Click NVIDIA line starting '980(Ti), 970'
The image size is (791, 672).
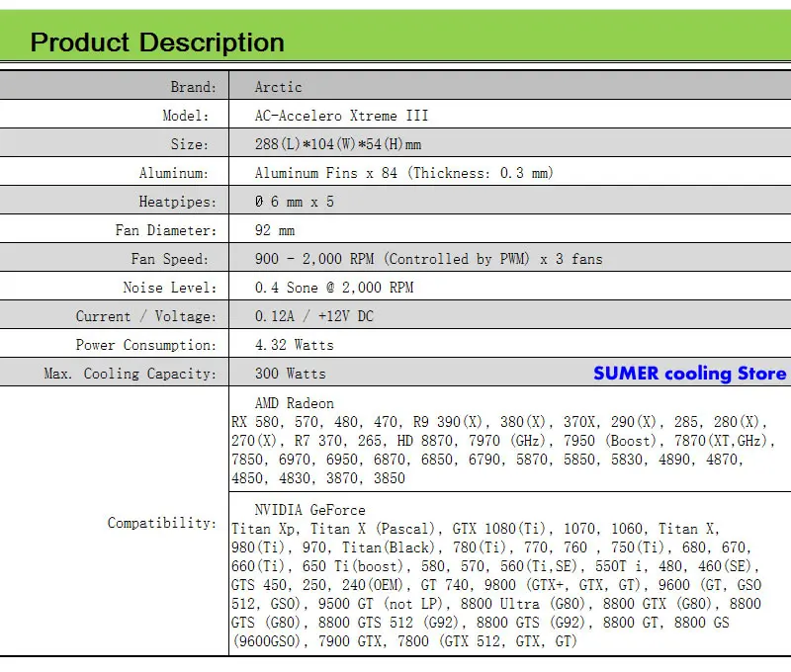point(491,547)
